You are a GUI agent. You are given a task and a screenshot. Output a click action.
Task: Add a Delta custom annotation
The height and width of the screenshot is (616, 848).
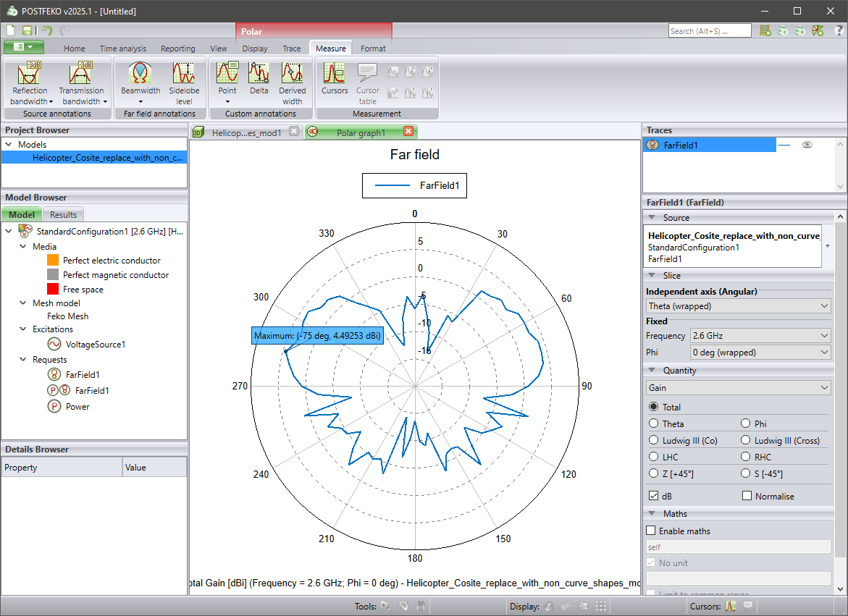[259, 79]
